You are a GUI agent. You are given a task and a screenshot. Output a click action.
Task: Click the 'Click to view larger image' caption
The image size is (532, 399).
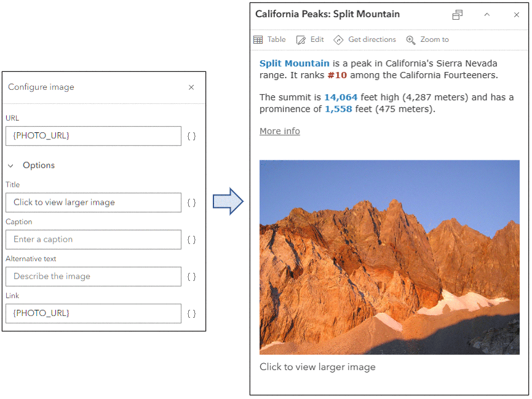pos(317,367)
